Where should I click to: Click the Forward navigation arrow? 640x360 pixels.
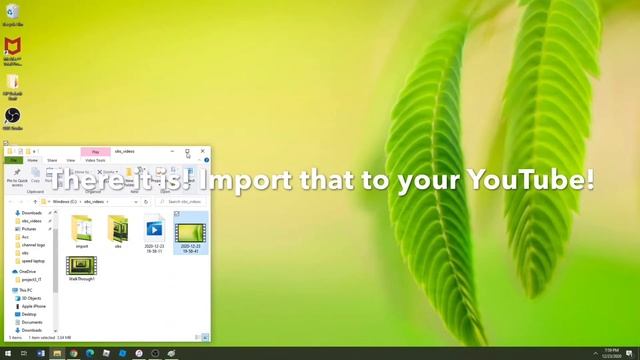[21, 202]
